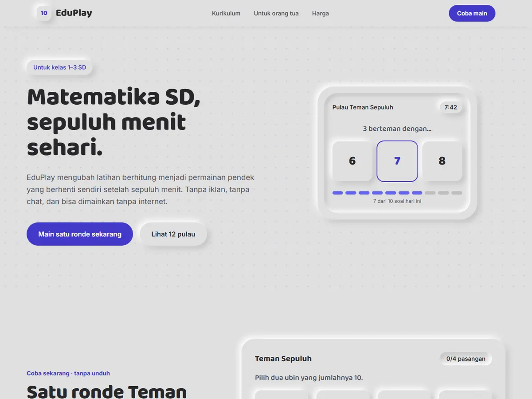532x399 pixels.
Task: Click the Coba main button
Action: [472, 13]
